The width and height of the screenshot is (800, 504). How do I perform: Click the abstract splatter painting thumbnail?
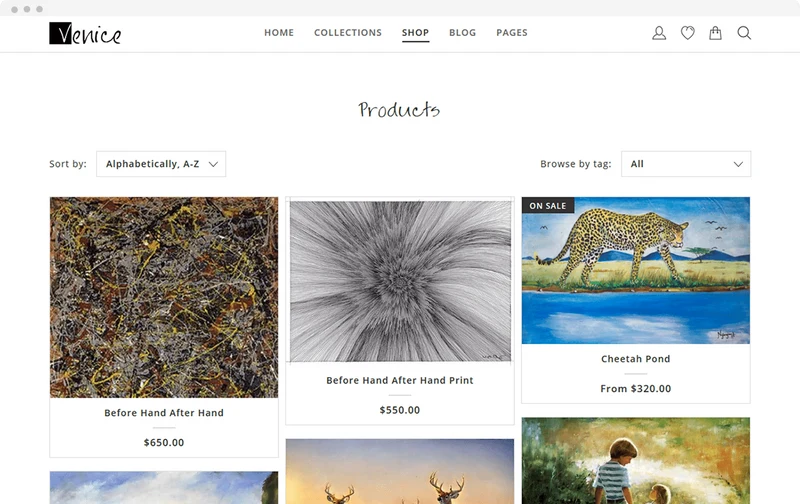(x=164, y=297)
